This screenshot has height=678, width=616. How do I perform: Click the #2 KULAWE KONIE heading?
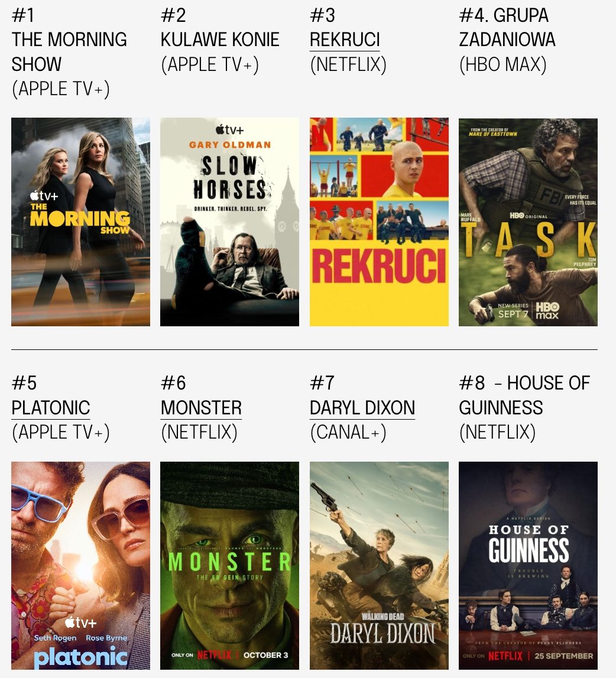coord(220,40)
